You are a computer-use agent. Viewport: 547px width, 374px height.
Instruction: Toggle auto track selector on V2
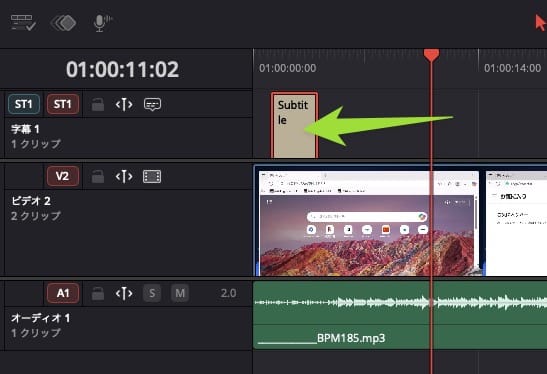tap(124, 177)
